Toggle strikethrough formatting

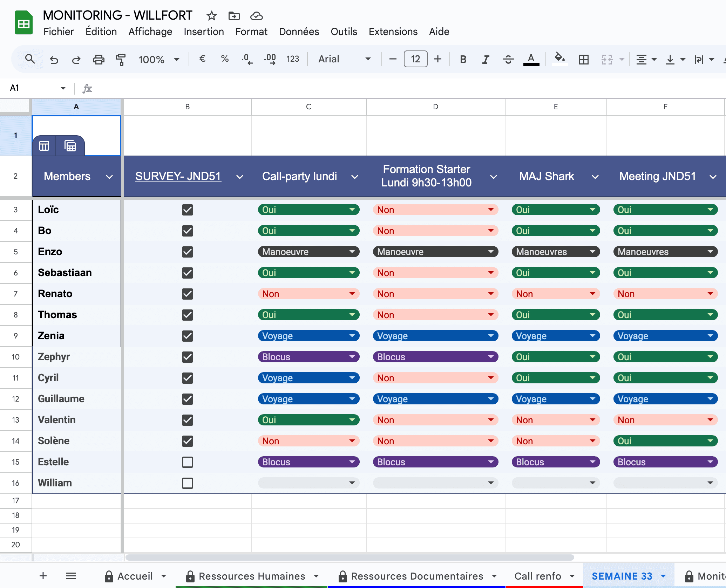(x=508, y=59)
